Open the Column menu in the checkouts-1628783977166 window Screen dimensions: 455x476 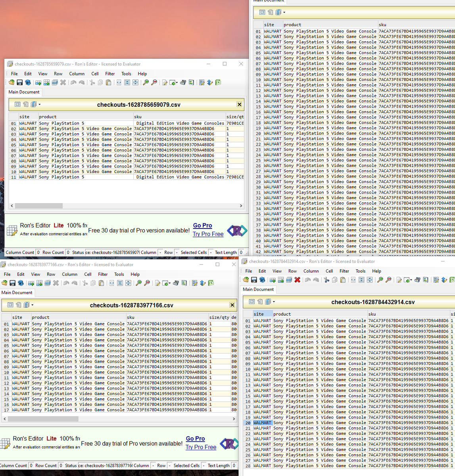pos(69,274)
